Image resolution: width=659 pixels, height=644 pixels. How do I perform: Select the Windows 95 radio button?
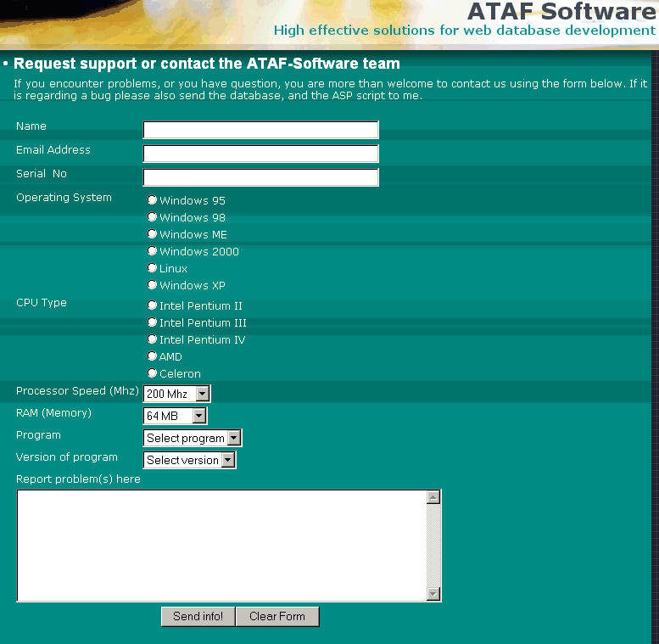point(152,199)
